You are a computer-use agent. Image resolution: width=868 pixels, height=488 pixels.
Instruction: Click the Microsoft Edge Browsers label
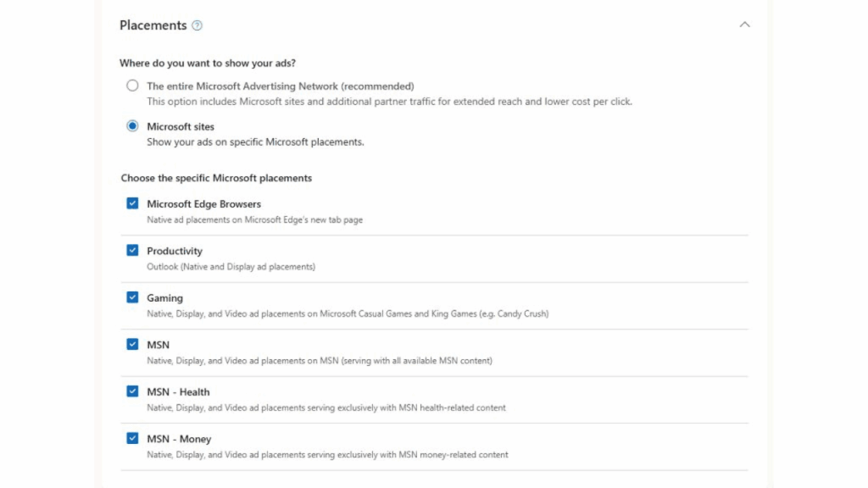[x=203, y=203]
